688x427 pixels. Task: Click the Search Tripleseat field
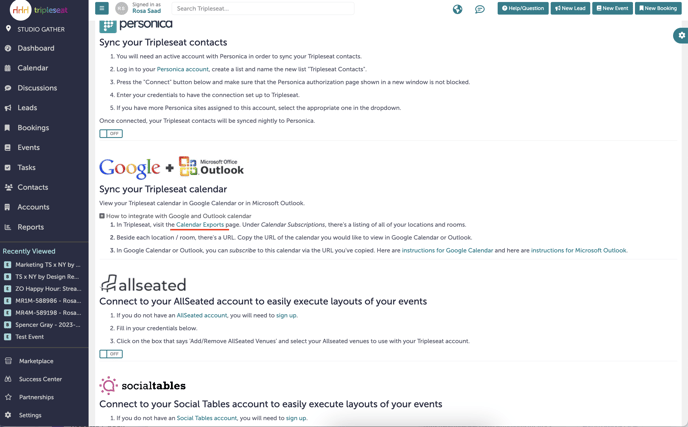coord(262,9)
